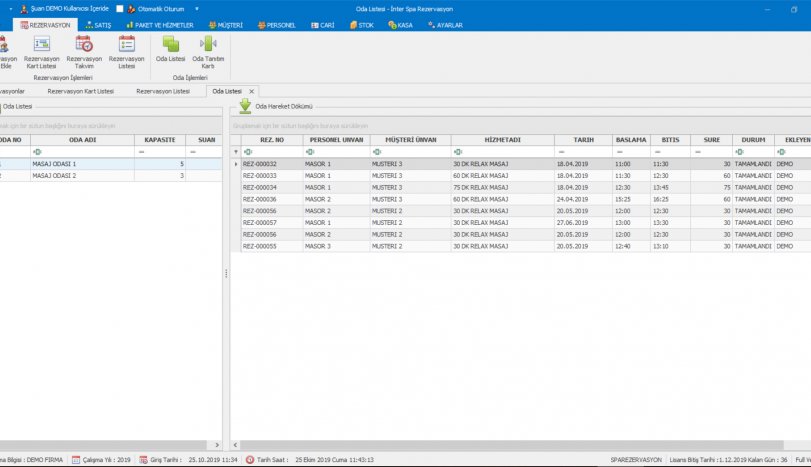Sort by REZ. NO column header
The width and height of the screenshot is (811, 467).
272,140
